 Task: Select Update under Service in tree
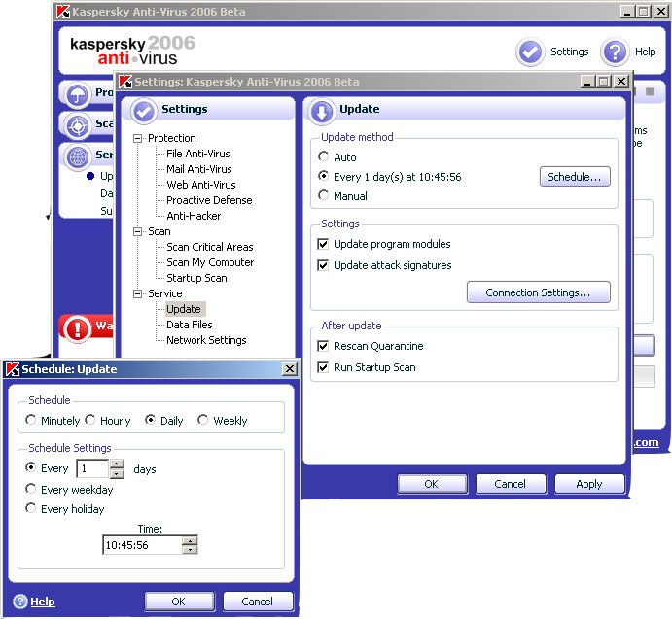184,309
